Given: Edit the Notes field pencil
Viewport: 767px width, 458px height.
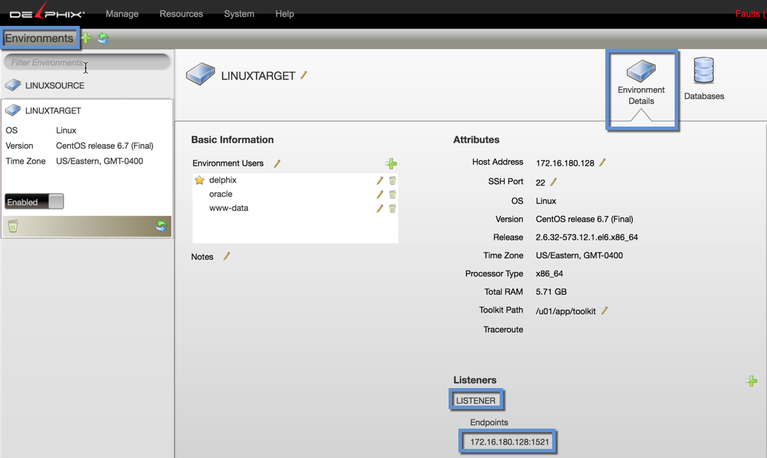Looking at the screenshot, I should 226,256.
